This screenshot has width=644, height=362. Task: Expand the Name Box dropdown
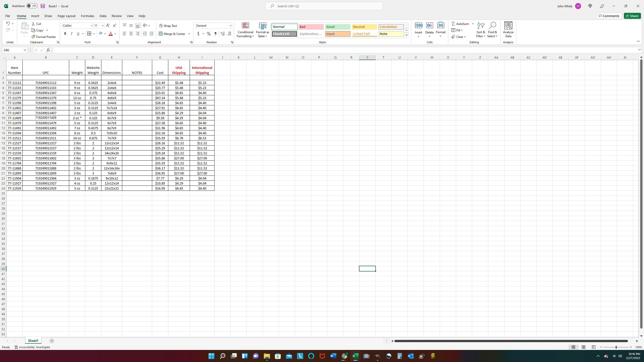(x=25, y=50)
